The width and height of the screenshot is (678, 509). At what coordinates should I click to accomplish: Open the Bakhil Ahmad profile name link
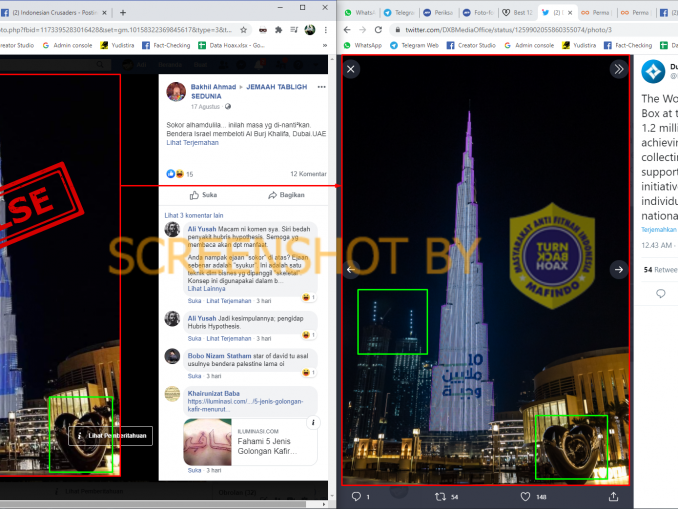click(213, 87)
